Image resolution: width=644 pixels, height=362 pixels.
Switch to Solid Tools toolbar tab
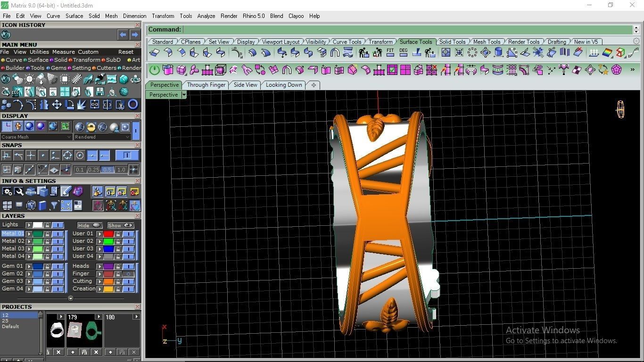[452, 41]
